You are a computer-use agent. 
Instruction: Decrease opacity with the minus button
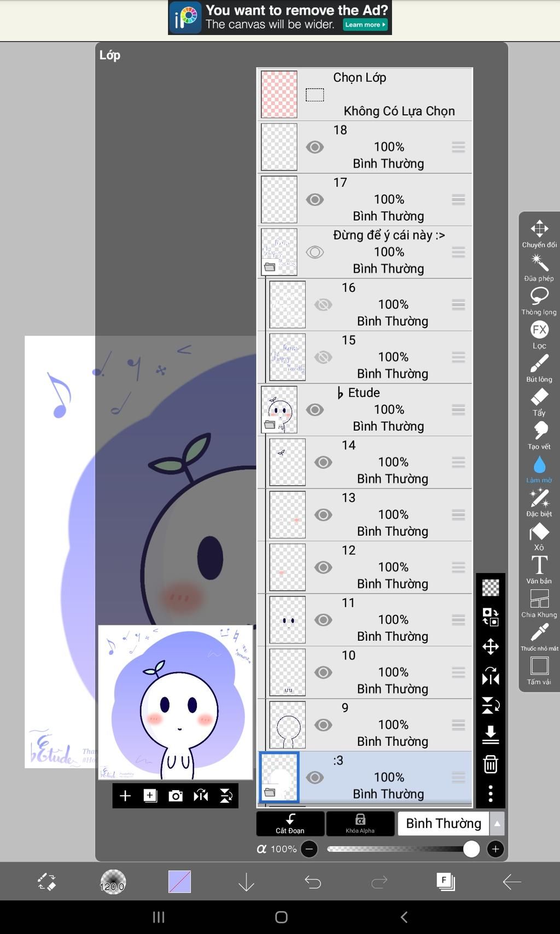pos(310,849)
